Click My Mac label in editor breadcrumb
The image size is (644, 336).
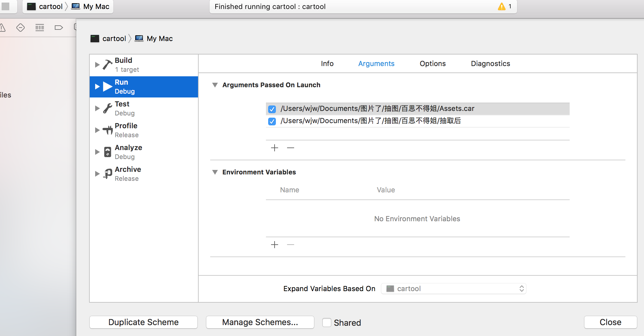160,38
